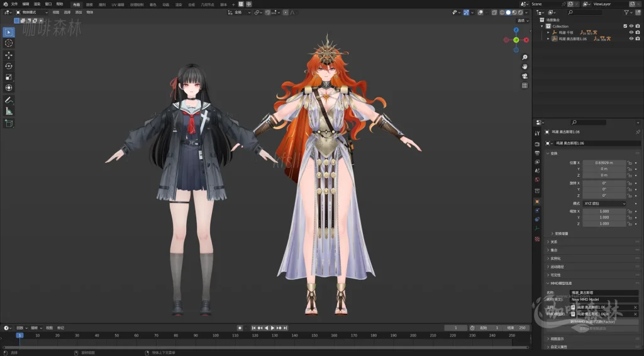The height and width of the screenshot is (356, 644).
Task: Open the 编辑 menu
Action: coord(25,4)
